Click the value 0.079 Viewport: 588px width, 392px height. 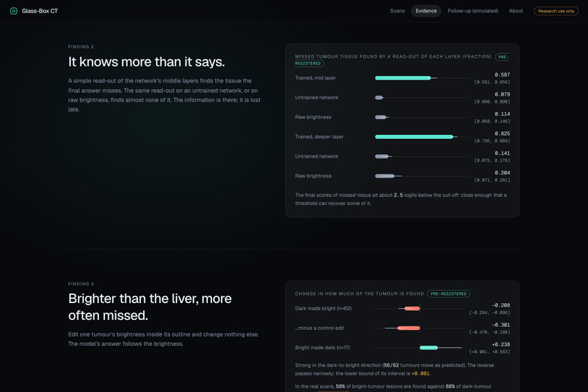[x=502, y=94]
